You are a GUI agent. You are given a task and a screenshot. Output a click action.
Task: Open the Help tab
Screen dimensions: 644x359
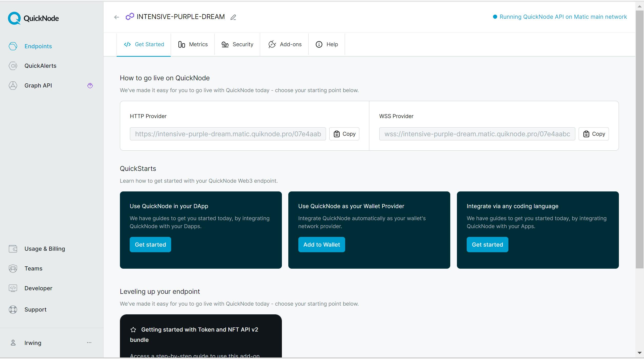click(x=327, y=44)
